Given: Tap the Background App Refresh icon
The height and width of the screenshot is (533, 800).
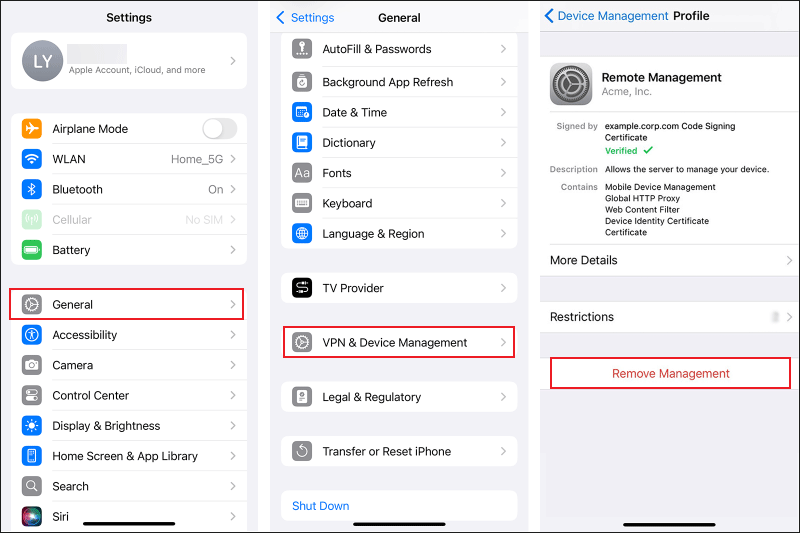Looking at the screenshot, I should pyautogui.click(x=302, y=82).
